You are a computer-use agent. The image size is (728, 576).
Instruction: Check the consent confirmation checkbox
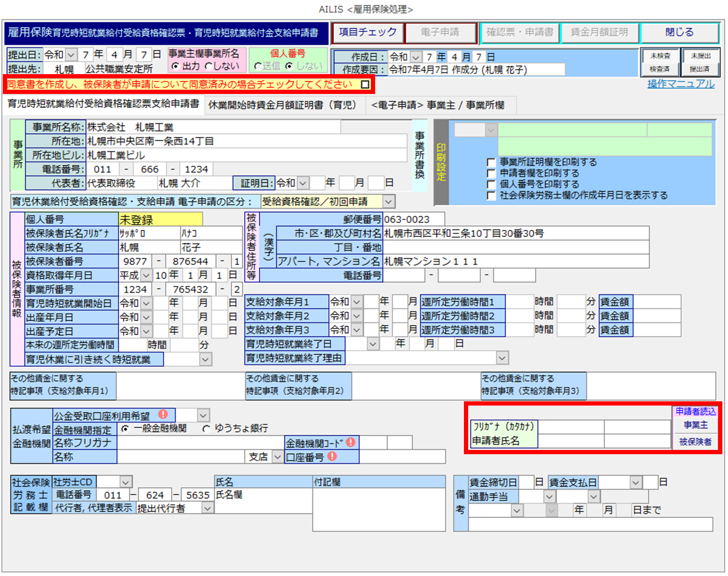(x=365, y=85)
